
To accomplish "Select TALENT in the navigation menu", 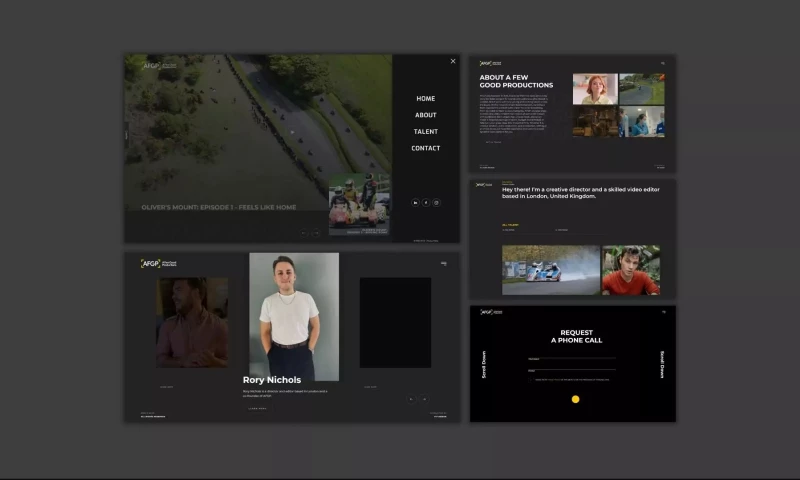I will point(426,132).
